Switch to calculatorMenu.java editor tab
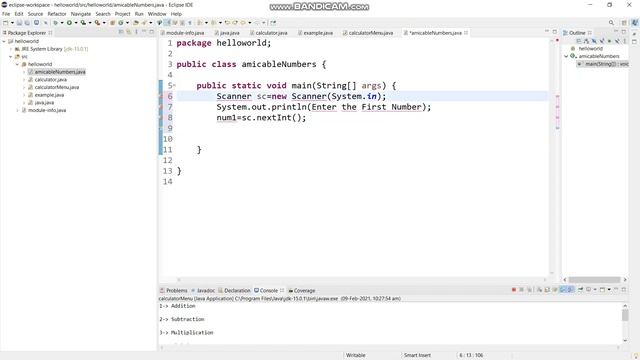 coord(367,33)
